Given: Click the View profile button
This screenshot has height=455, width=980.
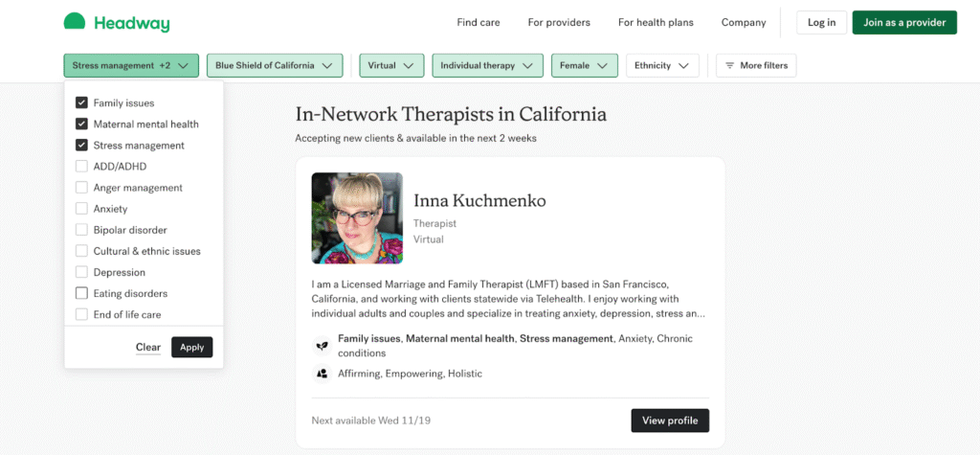Looking at the screenshot, I should 670,421.
